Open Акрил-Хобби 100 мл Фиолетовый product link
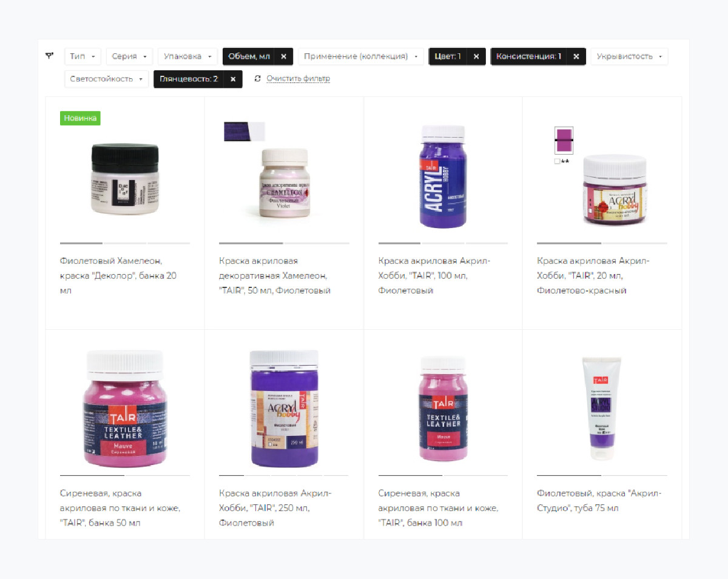 coord(434,276)
